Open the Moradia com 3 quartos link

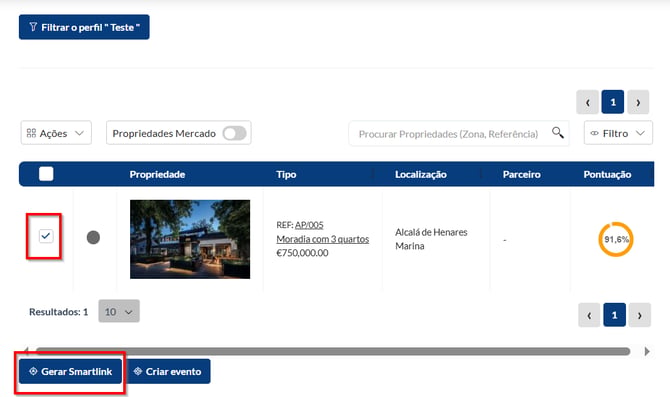pos(323,239)
